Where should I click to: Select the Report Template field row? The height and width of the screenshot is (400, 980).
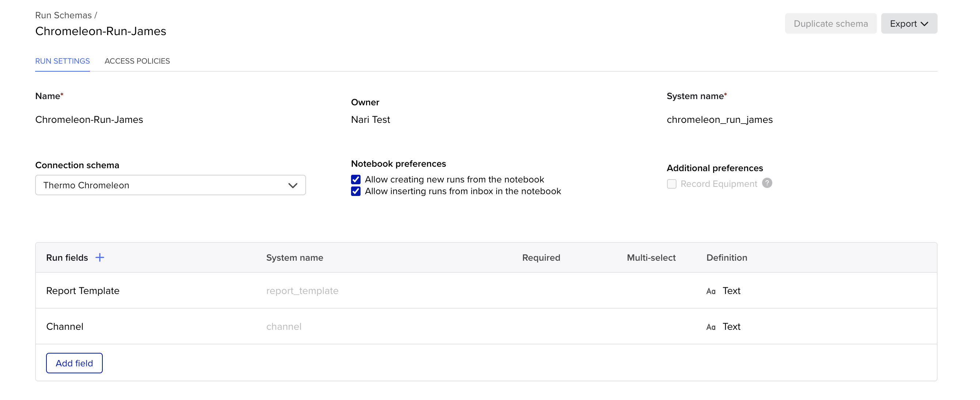pos(83,291)
